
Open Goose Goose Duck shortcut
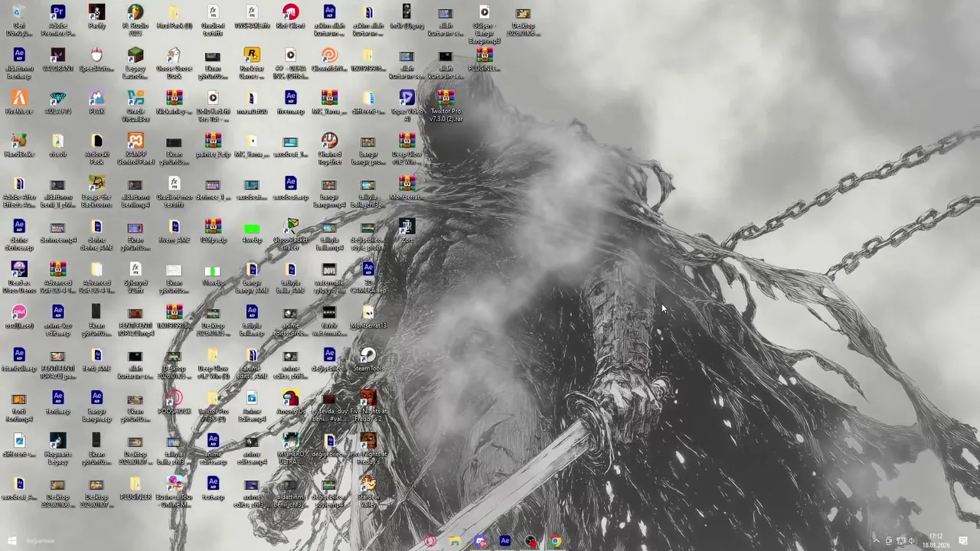tap(174, 63)
